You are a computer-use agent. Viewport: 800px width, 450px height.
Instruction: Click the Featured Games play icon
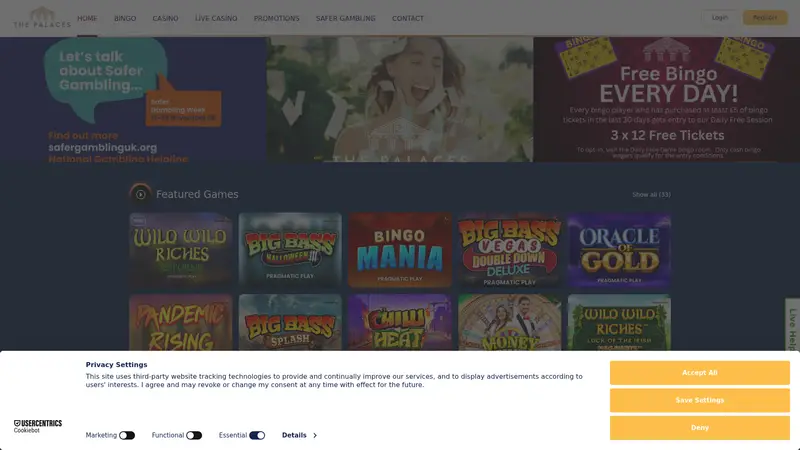coord(140,194)
